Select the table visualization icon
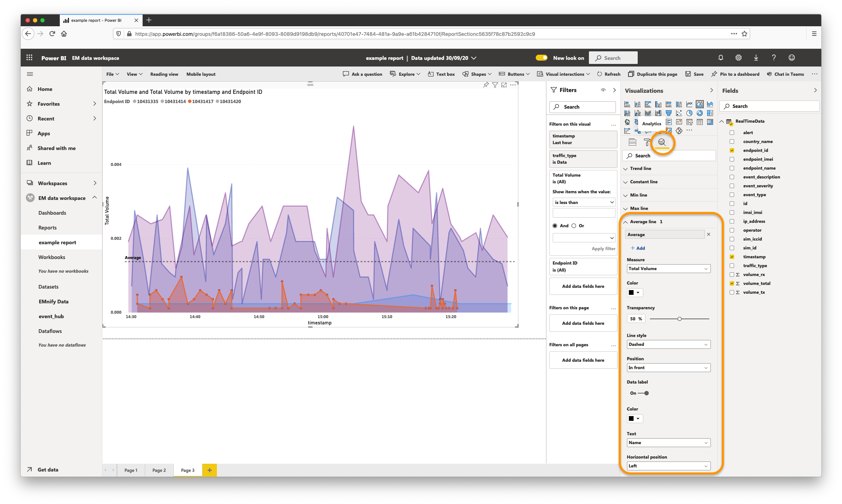Screen dimensions: 842x504 [x=700, y=122]
